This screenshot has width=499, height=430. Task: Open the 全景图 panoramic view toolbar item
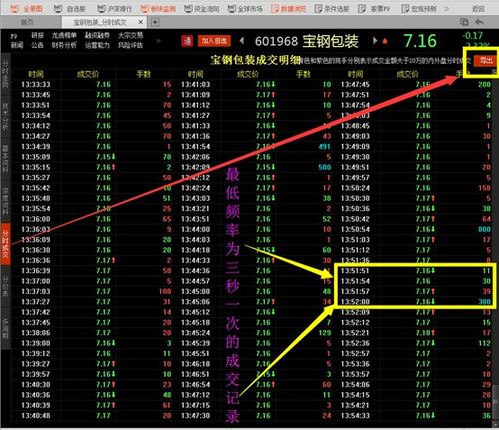27,8
